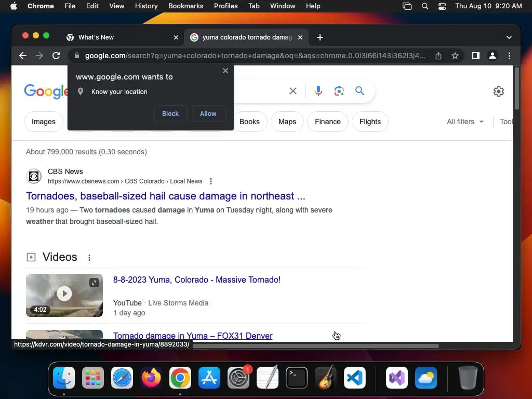Expand the tab search chevron

[509, 37]
